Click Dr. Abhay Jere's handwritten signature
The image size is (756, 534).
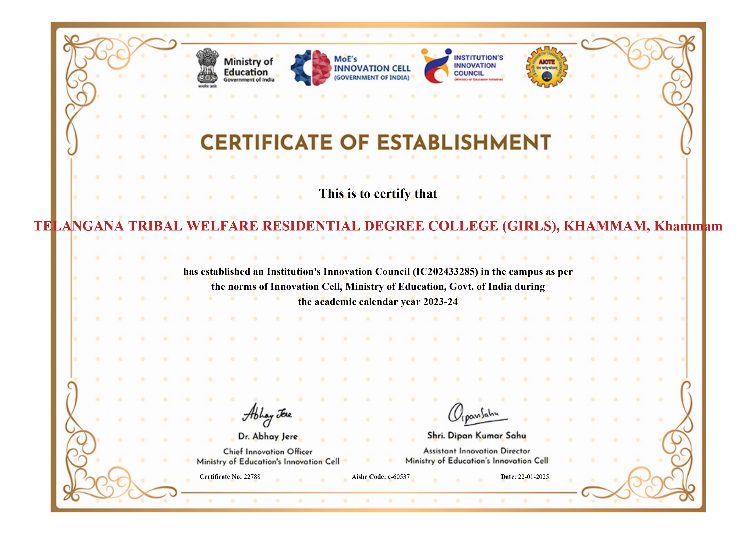267,415
